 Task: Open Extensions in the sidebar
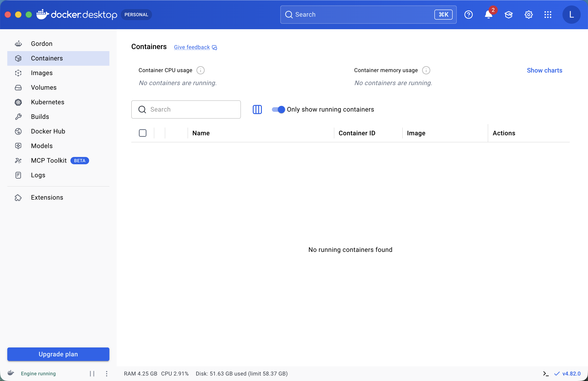(58, 198)
